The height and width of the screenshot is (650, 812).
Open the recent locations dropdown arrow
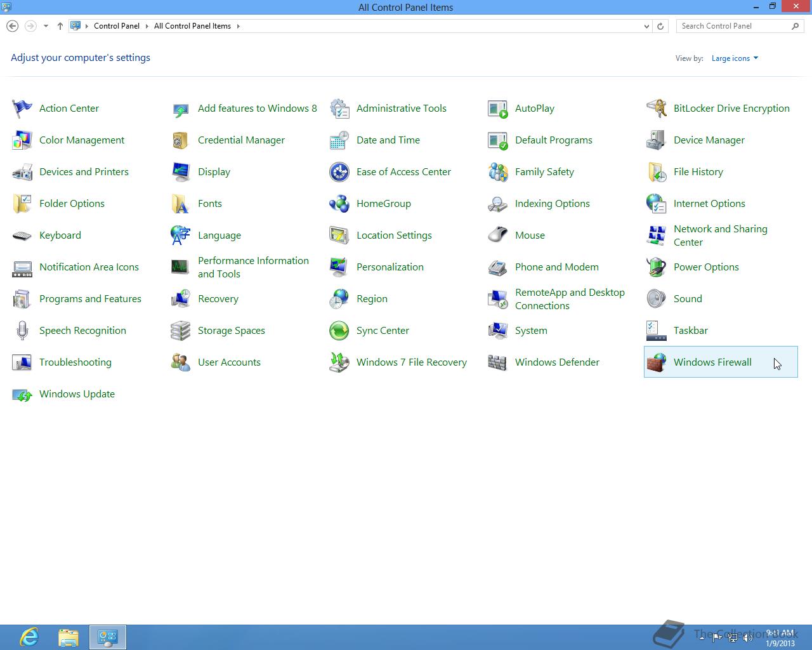point(46,26)
